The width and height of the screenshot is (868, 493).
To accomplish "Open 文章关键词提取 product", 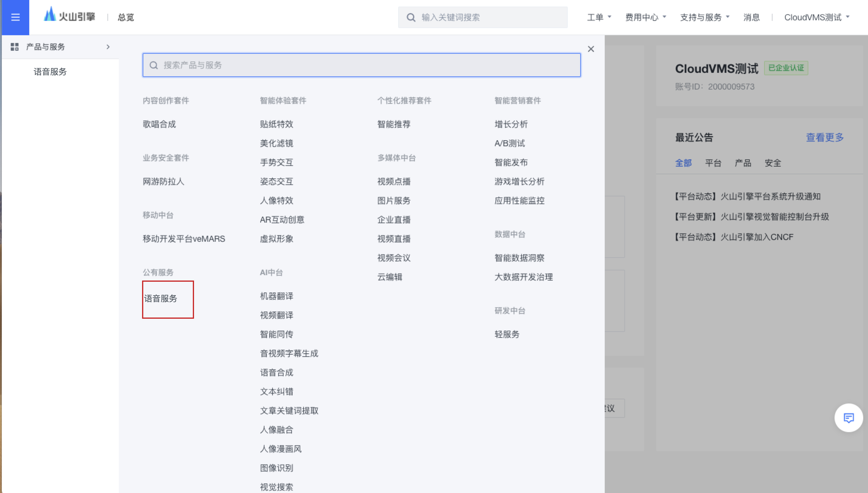I will point(289,411).
